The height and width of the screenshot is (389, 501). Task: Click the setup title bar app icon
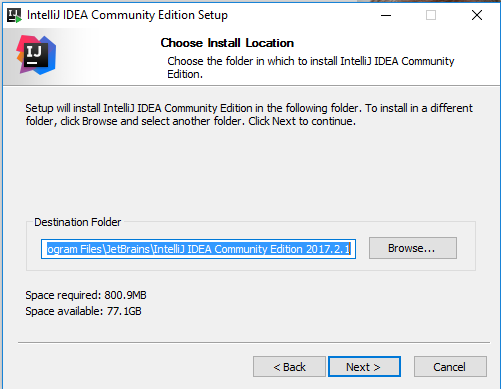(x=14, y=15)
